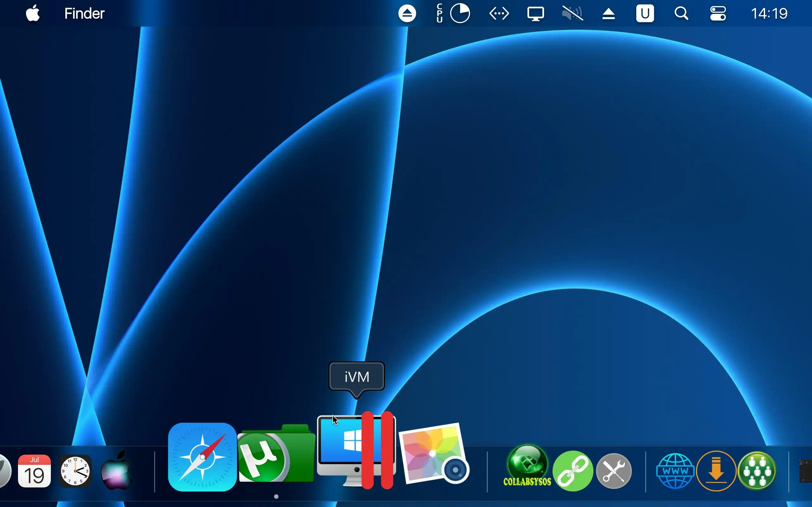Open the Apple menu
The image size is (812, 507).
pos(33,14)
